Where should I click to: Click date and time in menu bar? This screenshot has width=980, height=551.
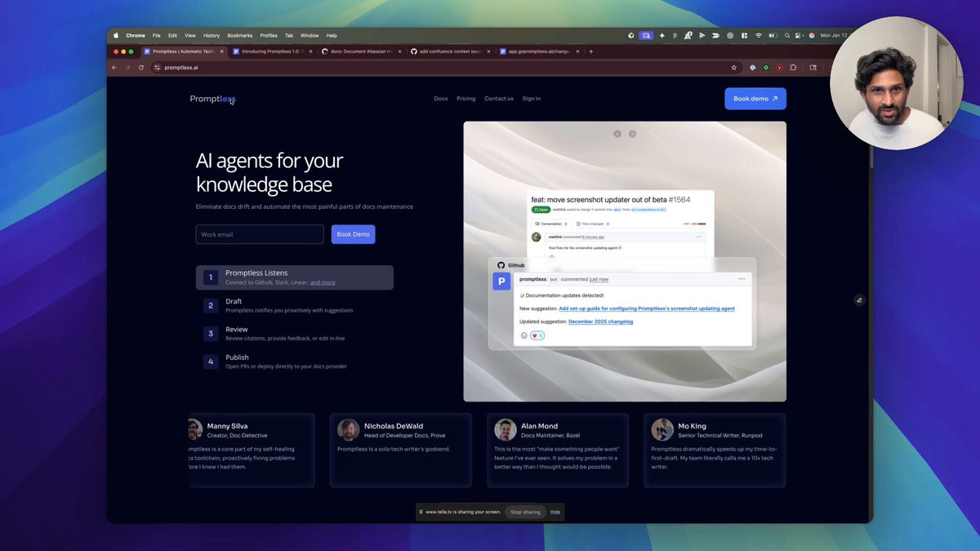point(835,36)
